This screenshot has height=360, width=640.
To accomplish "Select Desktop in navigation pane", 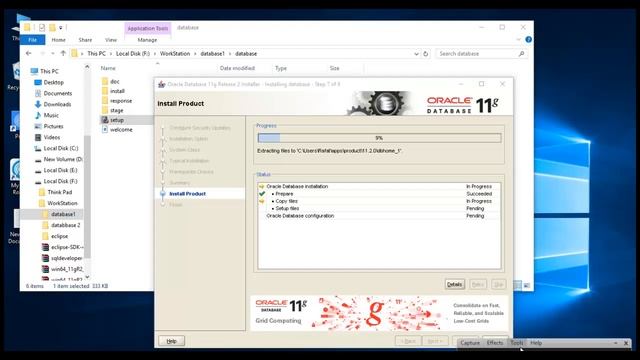I will pyautogui.click(x=53, y=82).
